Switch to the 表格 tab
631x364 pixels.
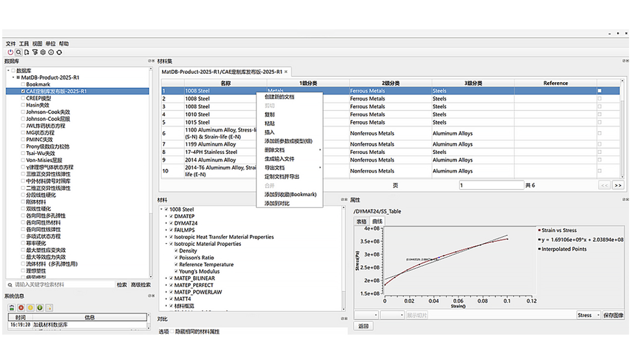point(361,221)
